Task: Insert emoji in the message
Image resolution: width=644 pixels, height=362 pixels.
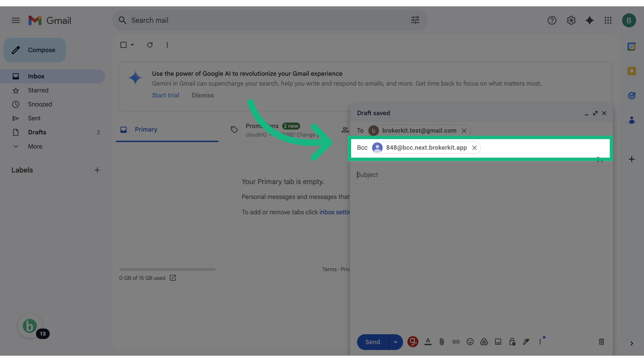Action: tap(470, 342)
